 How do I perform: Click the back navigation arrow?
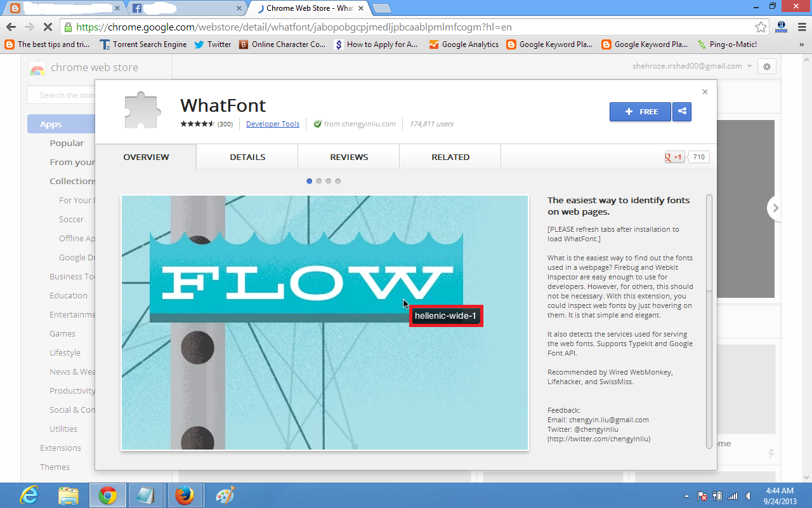[x=11, y=27]
